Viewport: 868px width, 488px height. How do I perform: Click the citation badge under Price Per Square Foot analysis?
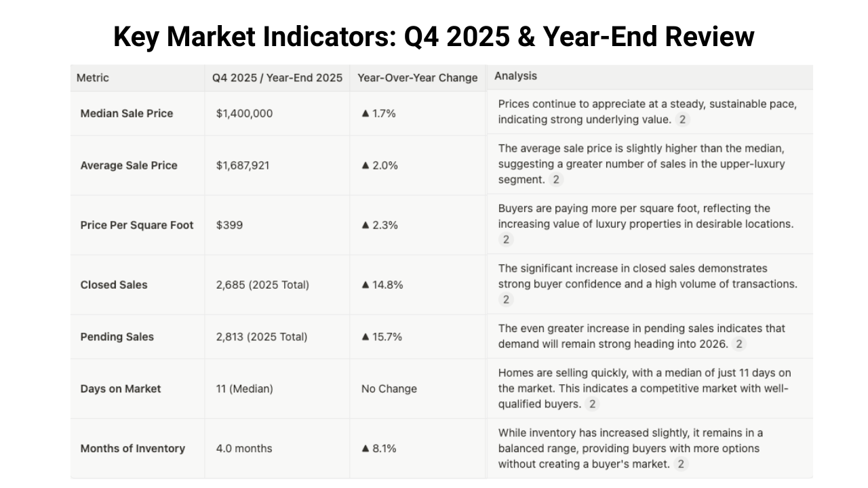pos(505,239)
